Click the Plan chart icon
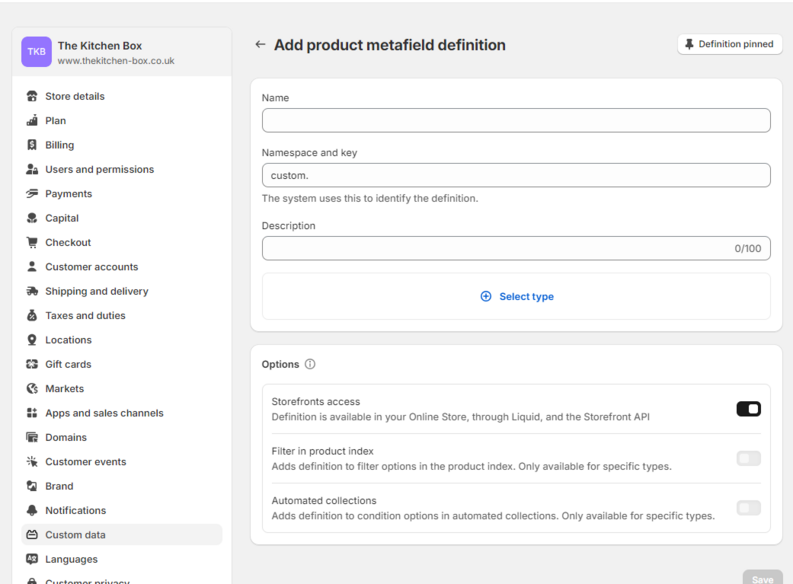Screen dimensions: 793x584 pos(32,120)
